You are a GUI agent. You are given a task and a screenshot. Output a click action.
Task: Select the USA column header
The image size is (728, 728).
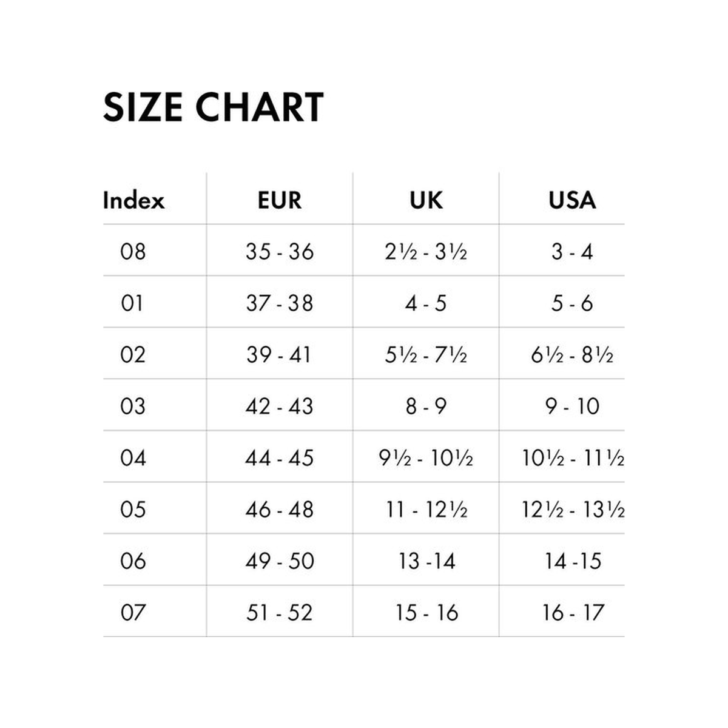pyautogui.click(x=572, y=200)
